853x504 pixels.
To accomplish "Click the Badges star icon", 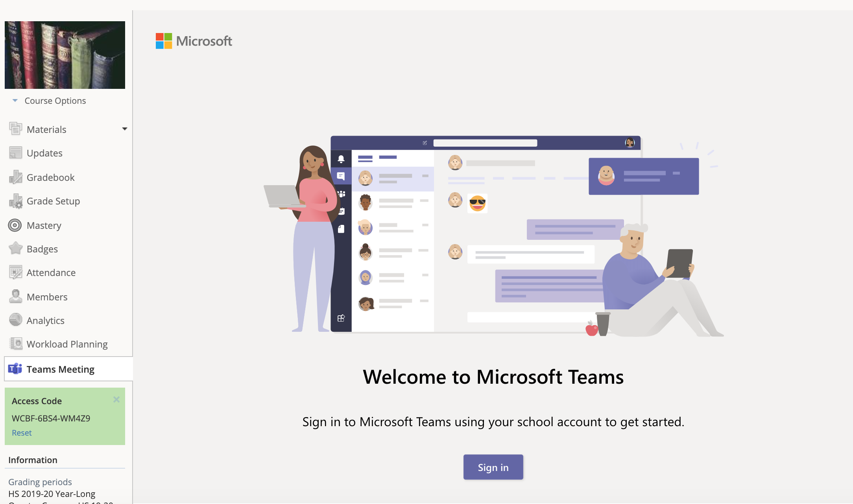I will (x=15, y=248).
